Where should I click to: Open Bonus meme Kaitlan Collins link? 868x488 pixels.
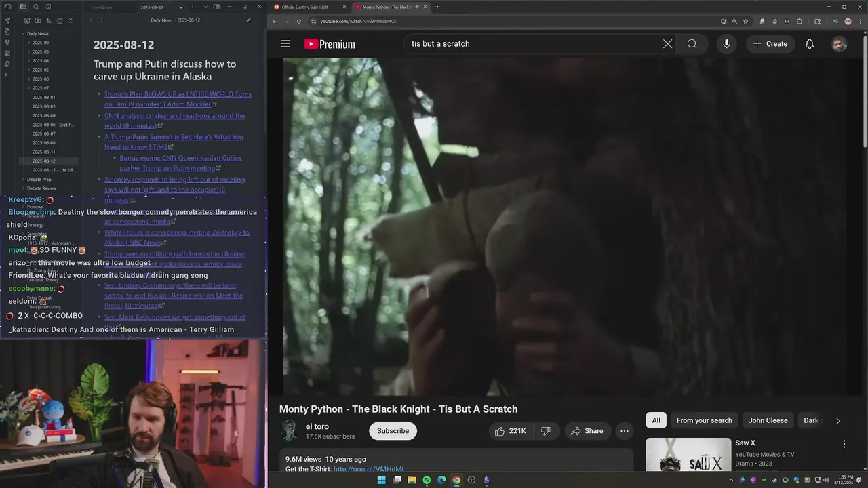click(x=180, y=163)
